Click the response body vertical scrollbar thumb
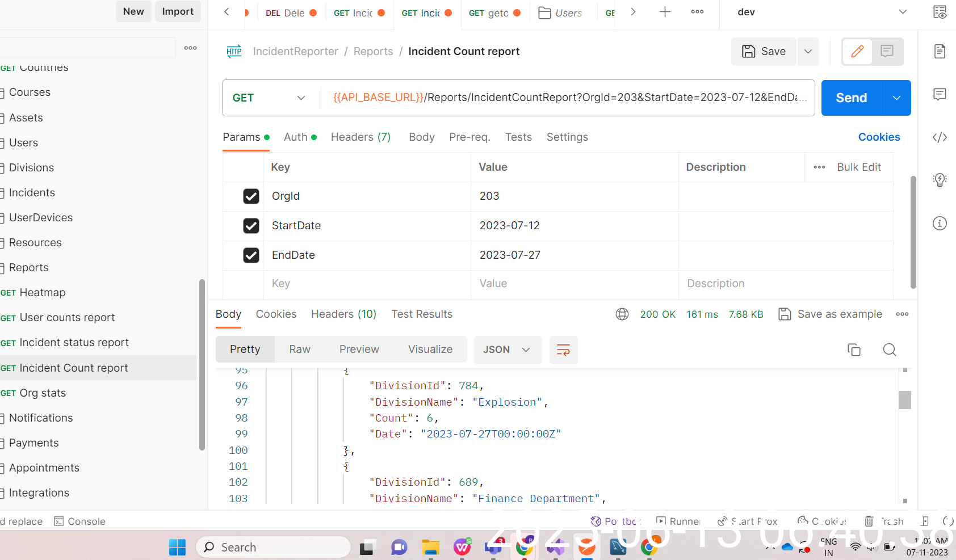 pos(905,400)
